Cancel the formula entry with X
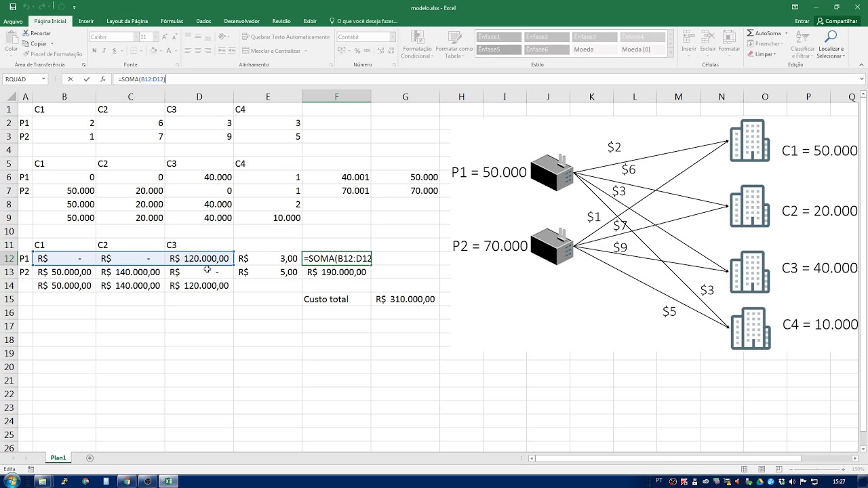This screenshot has width=868, height=488. [70, 79]
